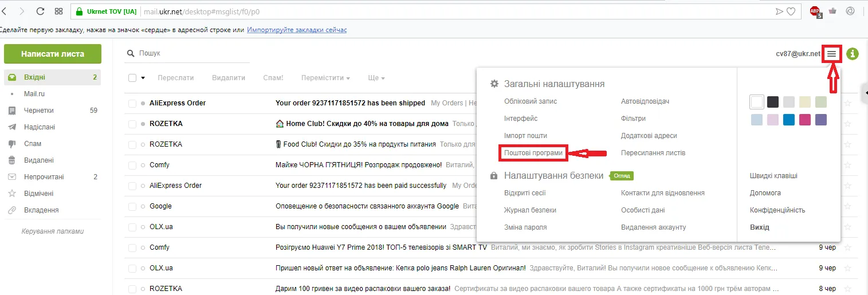
Task: Click the Видалені trash can icon
Action: [x=12, y=160]
